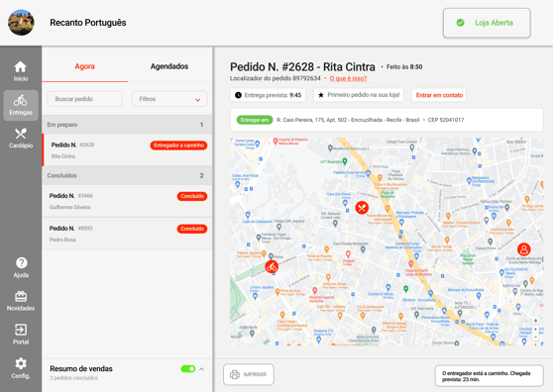Click the Entregador a caminho badge
This screenshot has height=392, width=553.
click(178, 146)
